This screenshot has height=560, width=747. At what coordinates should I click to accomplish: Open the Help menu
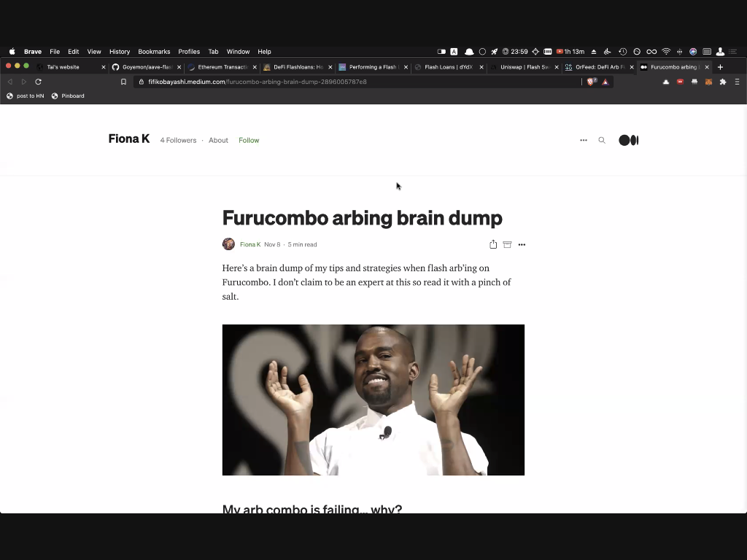click(x=264, y=52)
